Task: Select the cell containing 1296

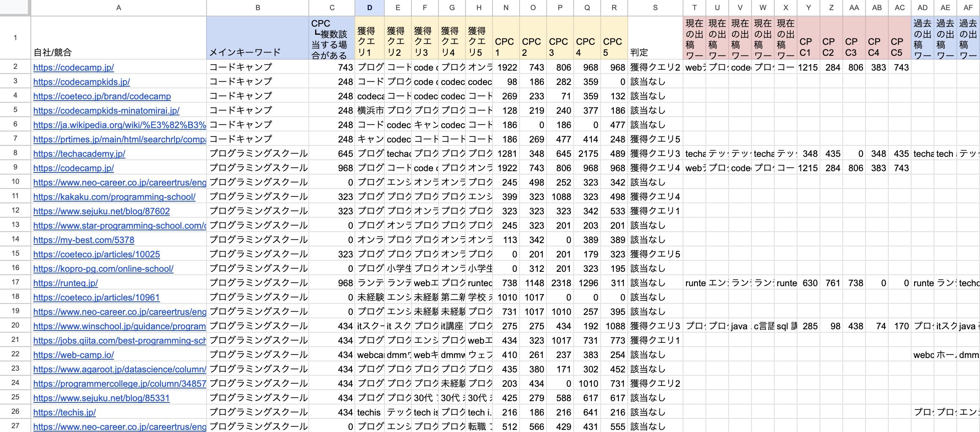Action: 587,283
